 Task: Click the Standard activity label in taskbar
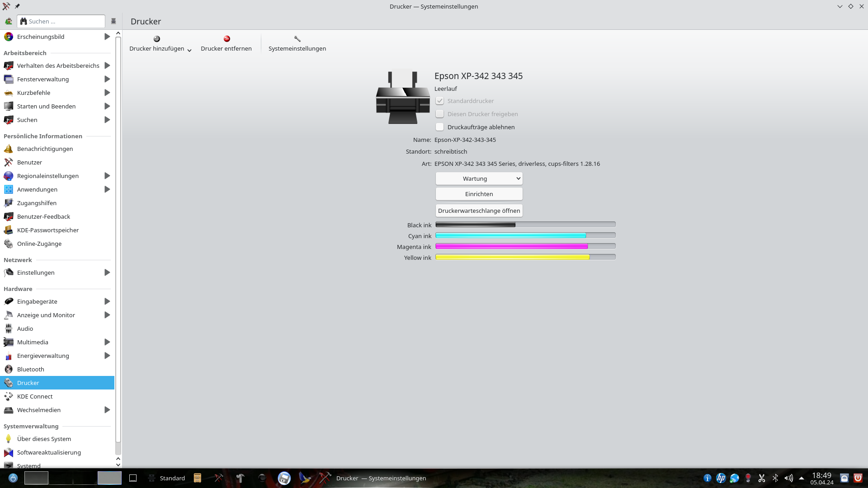point(172,478)
